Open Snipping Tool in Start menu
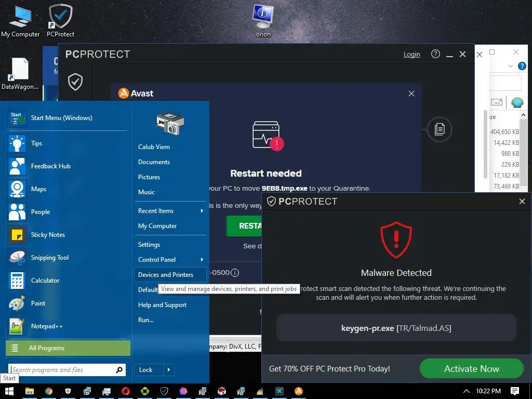The height and width of the screenshot is (399, 532). click(67, 258)
